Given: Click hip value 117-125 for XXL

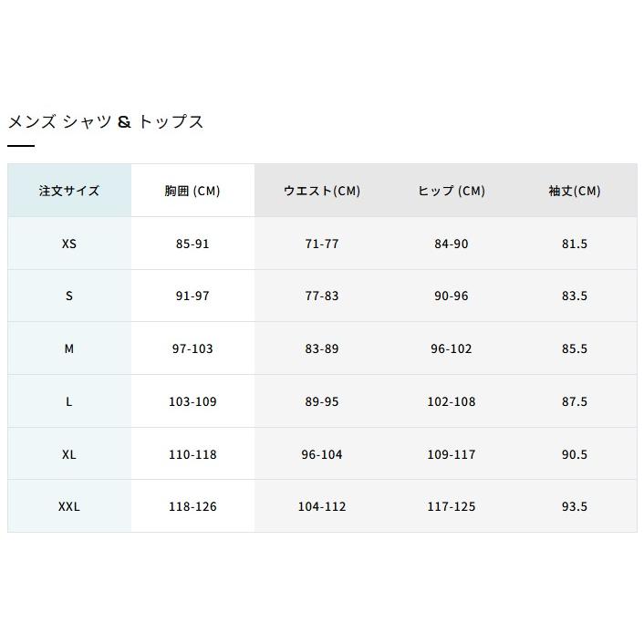Looking at the screenshot, I should coord(452,506).
